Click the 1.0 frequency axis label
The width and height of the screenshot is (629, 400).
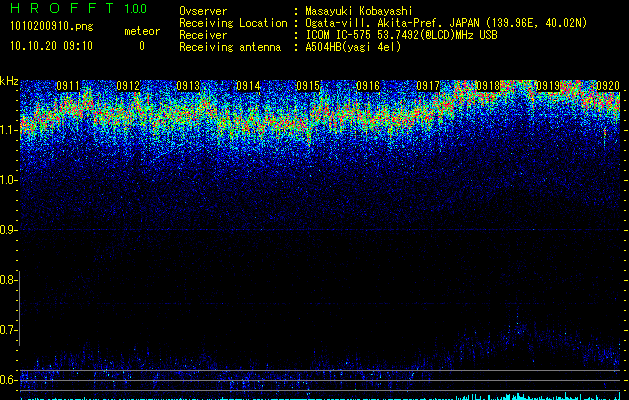click(8, 180)
